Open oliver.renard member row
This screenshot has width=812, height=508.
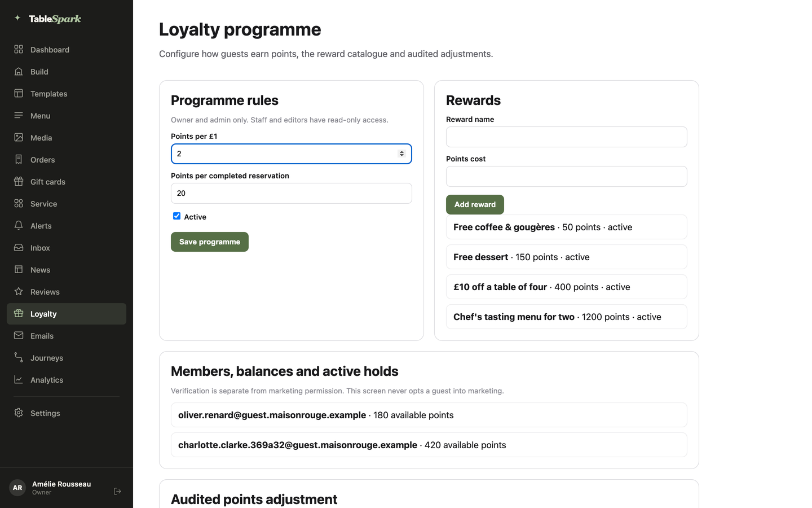click(429, 415)
